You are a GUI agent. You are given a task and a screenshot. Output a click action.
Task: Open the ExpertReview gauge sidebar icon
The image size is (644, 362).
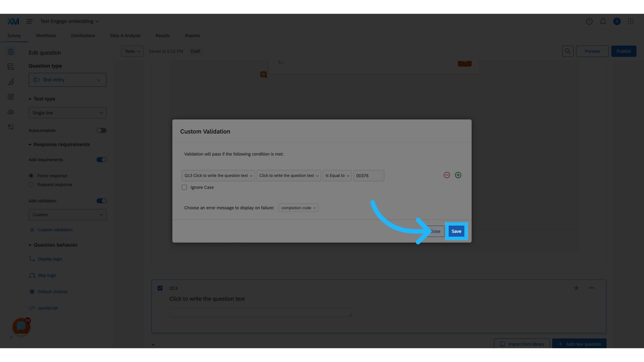(x=11, y=112)
